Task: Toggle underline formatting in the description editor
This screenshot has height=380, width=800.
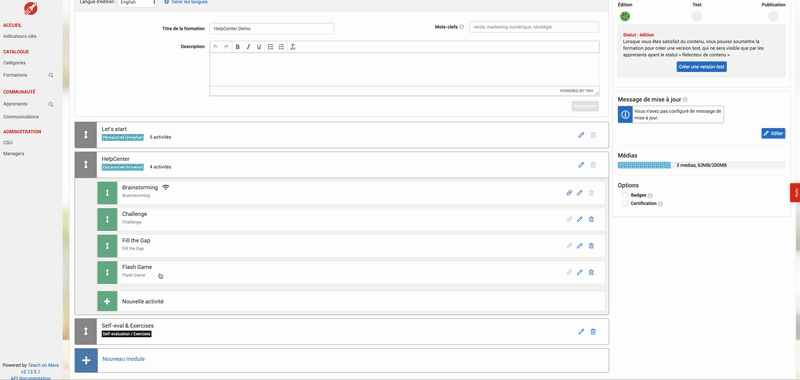Action: pos(259,47)
